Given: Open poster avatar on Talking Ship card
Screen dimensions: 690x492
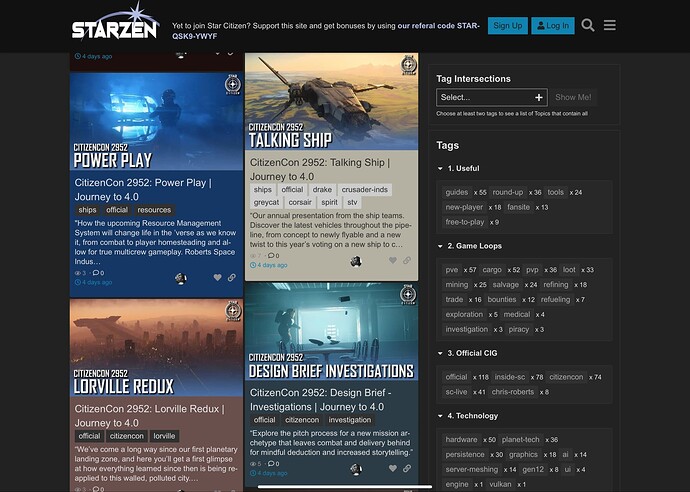Looking at the screenshot, I should 356,261.
